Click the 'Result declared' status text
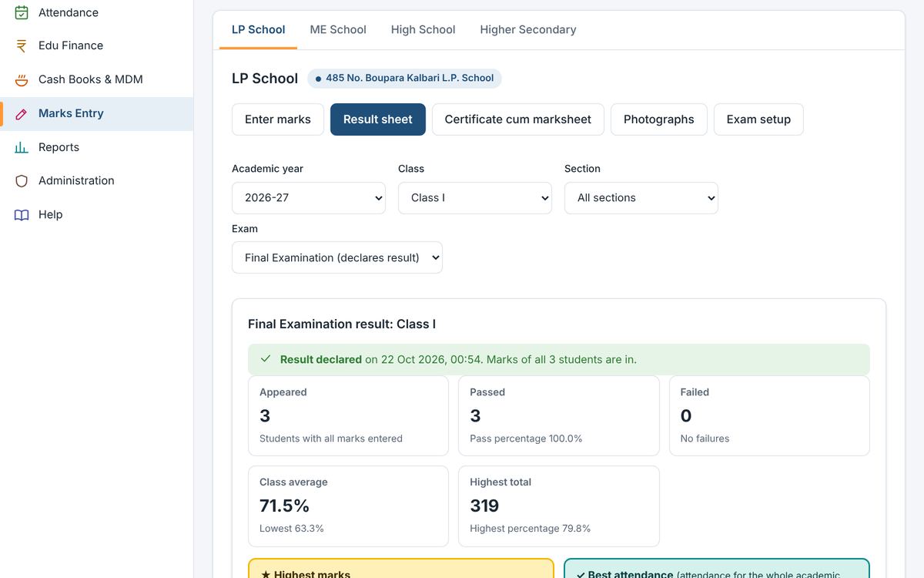Screen dimensions: 924x578 click(x=321, y=359)
